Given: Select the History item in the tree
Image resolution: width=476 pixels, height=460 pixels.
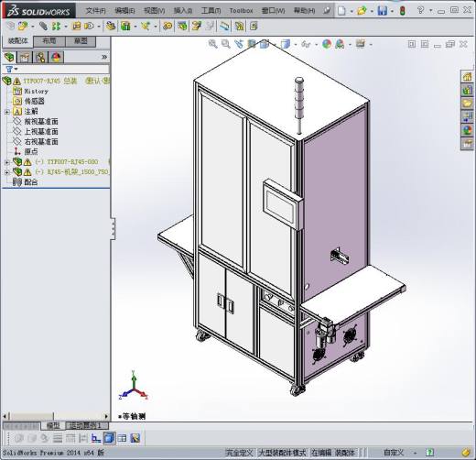Looking at the screenshot, I should pyautogui.click(x=36, y=91).
